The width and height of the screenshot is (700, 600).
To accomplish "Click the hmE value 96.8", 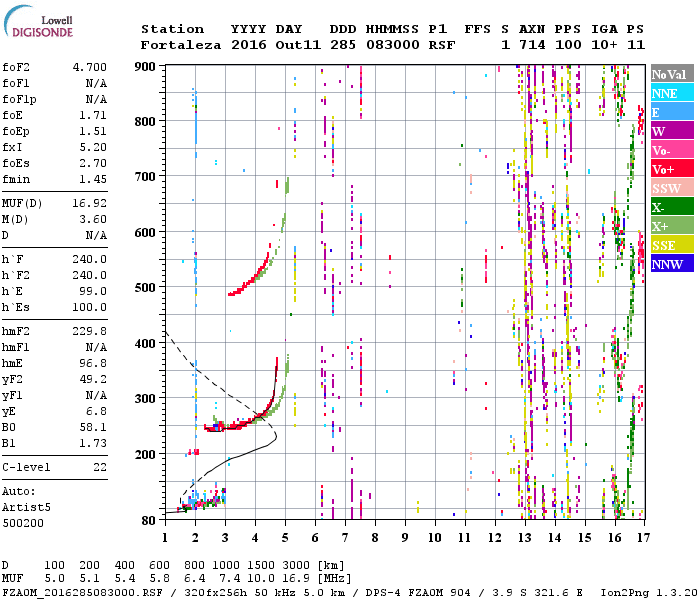I will coord(93,363).
